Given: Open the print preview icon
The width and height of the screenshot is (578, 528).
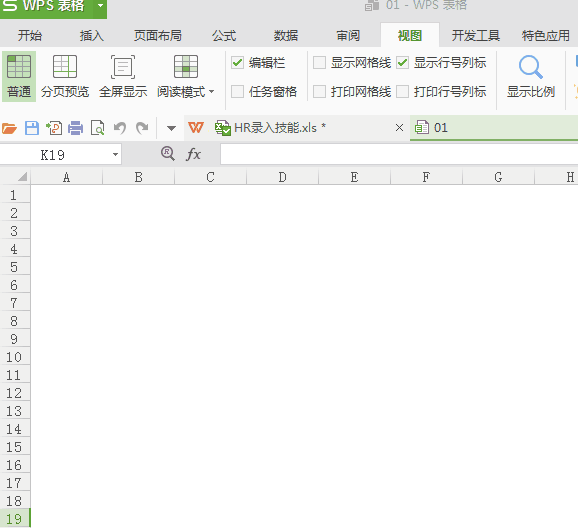Looking at the screenshot, I should tap(98, 128).
